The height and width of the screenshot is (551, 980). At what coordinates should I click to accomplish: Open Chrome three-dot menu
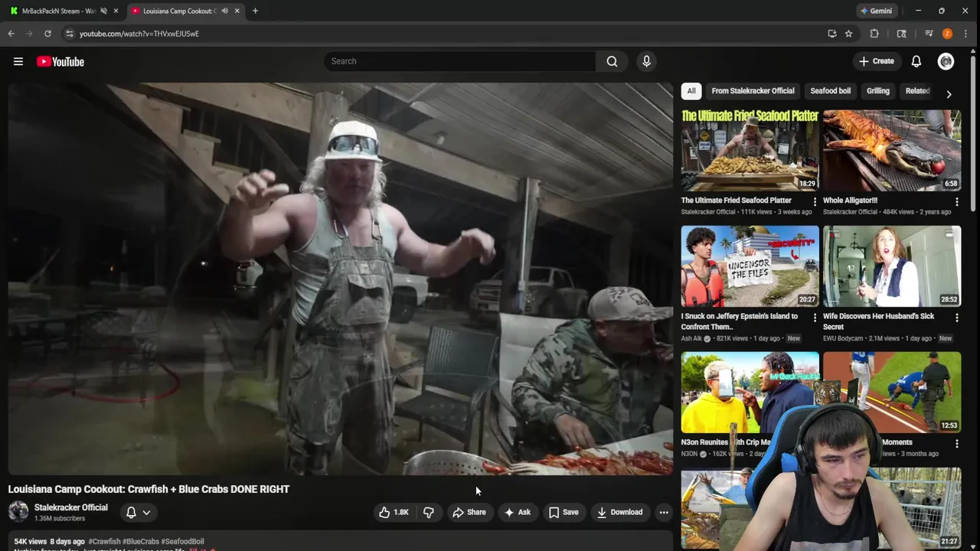[x=967, y=34]
